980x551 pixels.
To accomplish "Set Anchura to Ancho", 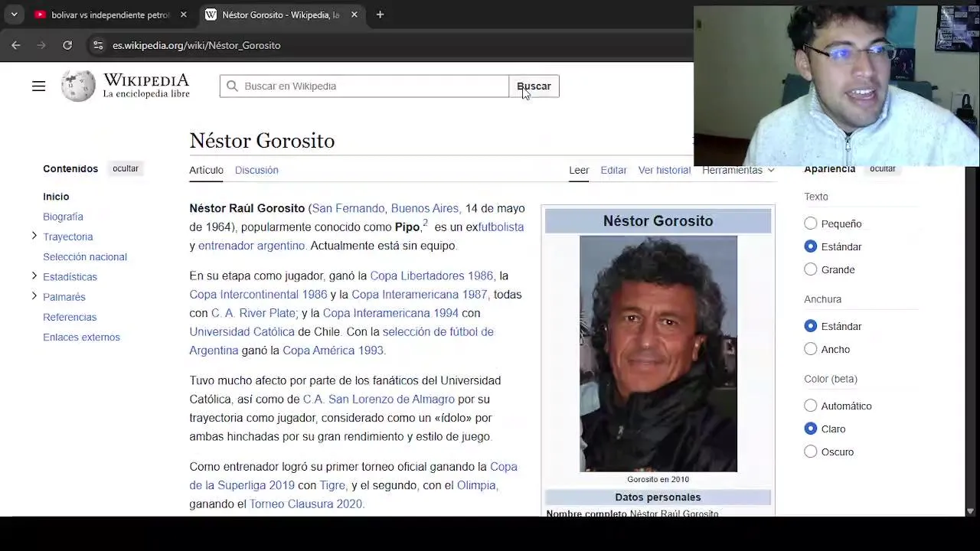I will coord(811,349).
